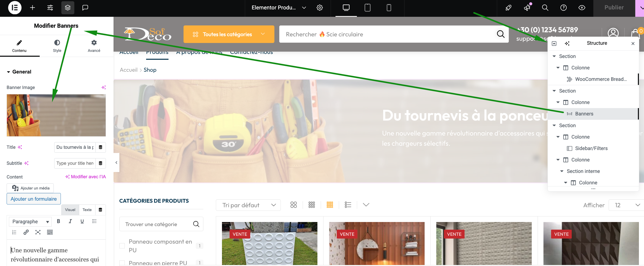Collapse Section interne in Structure tree
Image resolution: width=644 pixels, height=266 pixels.
click(562, 171)
